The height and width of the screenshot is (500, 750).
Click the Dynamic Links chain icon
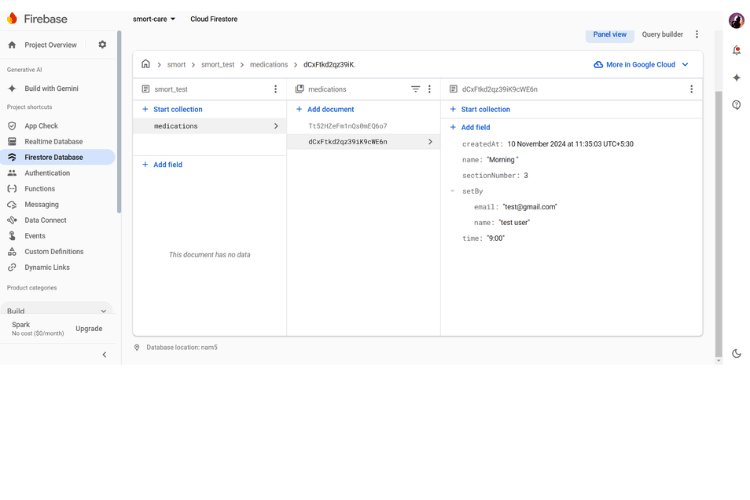pyautogui.click(x=12, y=267)
